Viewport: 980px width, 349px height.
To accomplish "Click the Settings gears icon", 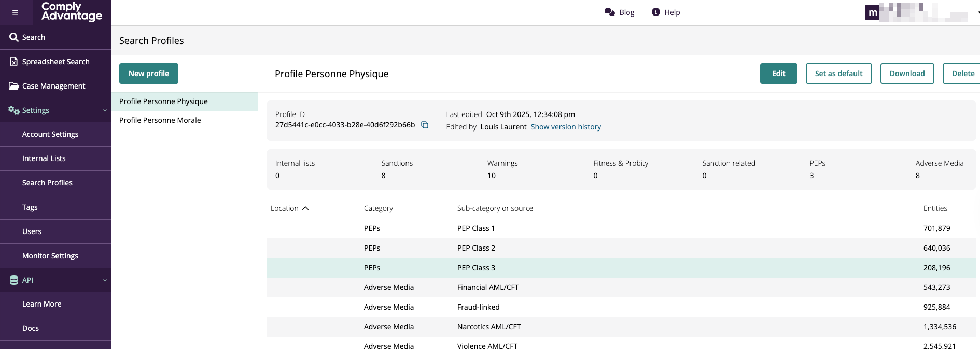I will [x=14, y=110].
